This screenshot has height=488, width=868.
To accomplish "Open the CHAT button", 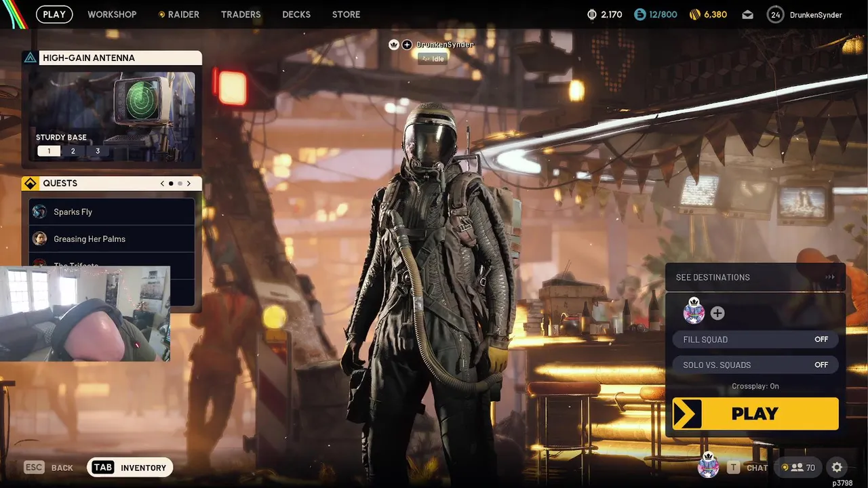I will coord(748,467).
